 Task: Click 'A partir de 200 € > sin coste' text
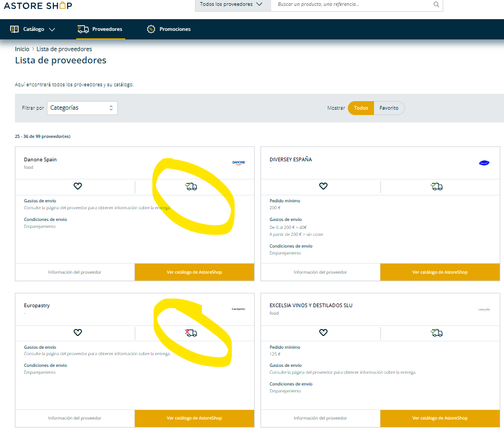point(296,234)
